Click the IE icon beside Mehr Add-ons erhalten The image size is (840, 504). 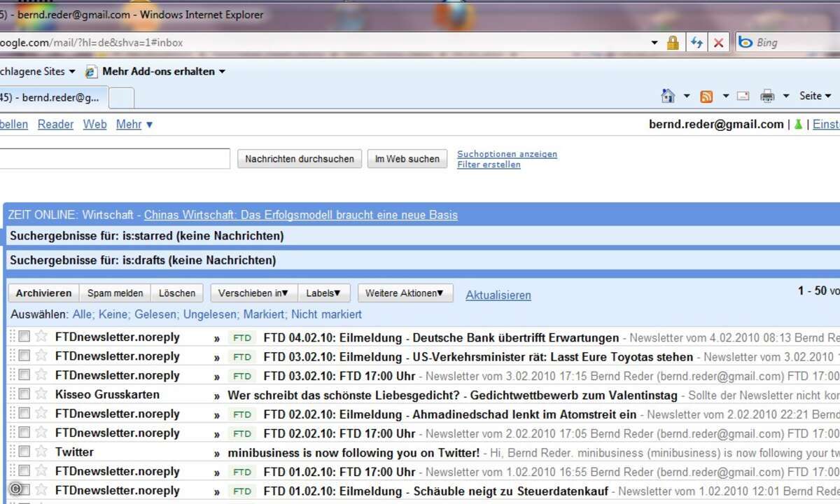(x=91, y=71)
